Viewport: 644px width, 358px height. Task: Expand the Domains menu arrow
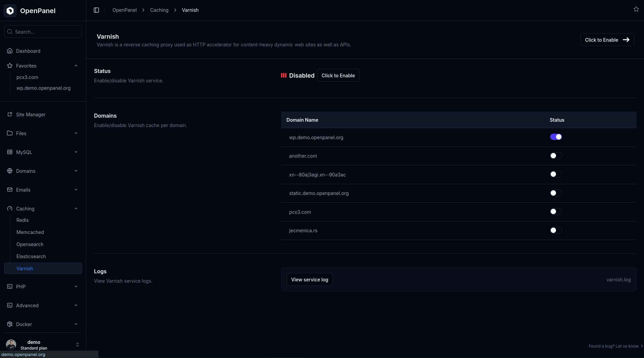[76, 171]
